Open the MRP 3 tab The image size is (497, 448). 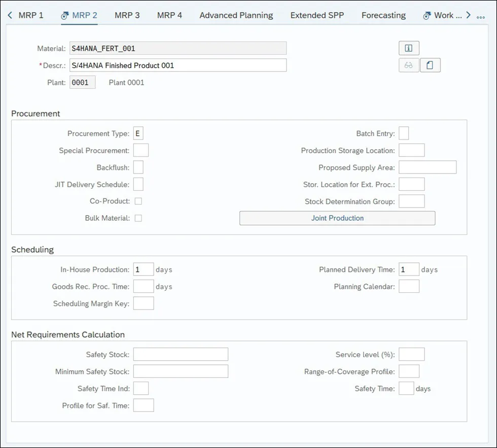click(x=127, y=15)
